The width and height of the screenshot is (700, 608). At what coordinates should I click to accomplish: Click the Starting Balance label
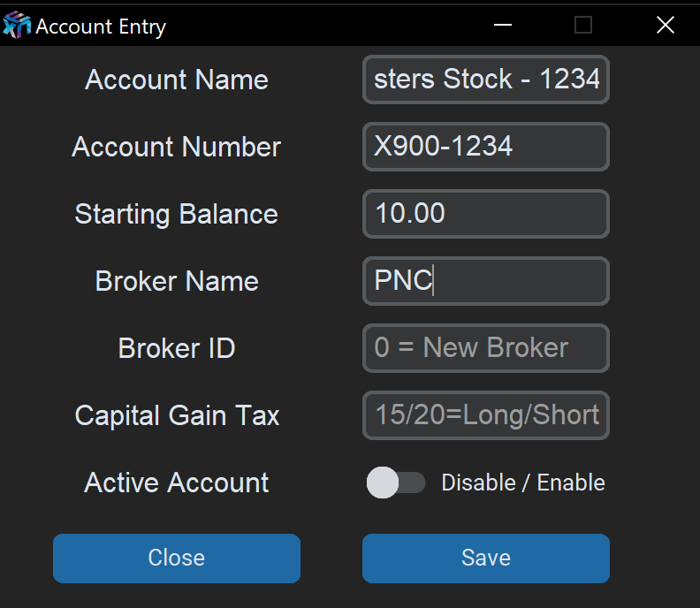point(177,214)
